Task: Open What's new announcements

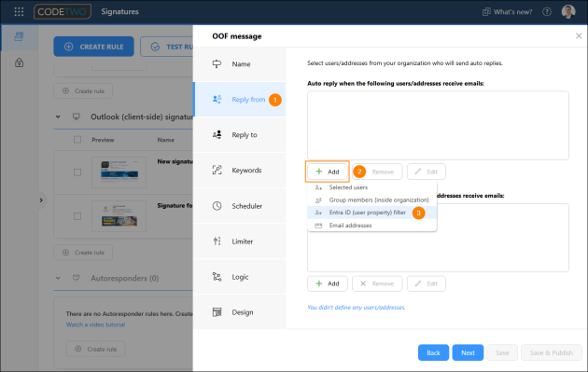Action: click(507, 12)
